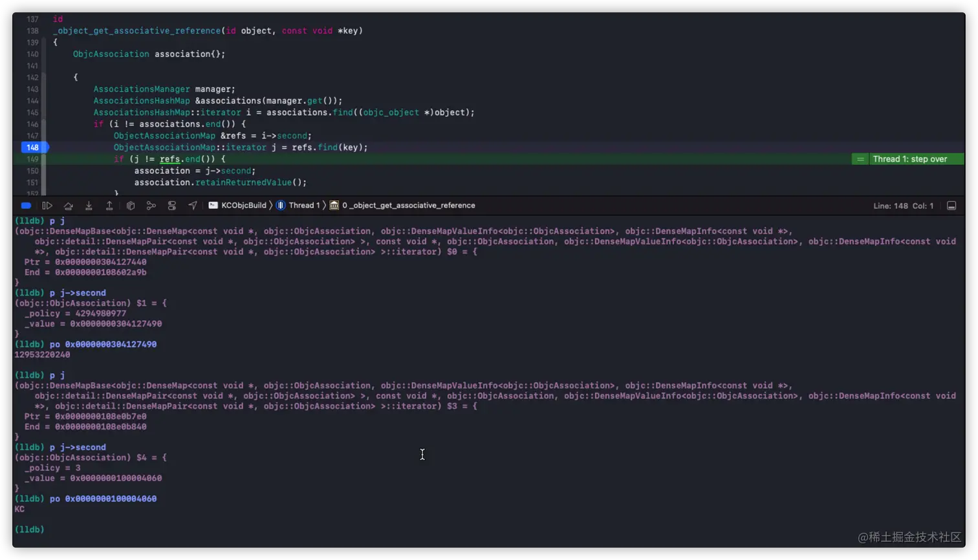Click the annotation lines icon beside step over
Screen dimensions: 978x560
coord(860,159)
